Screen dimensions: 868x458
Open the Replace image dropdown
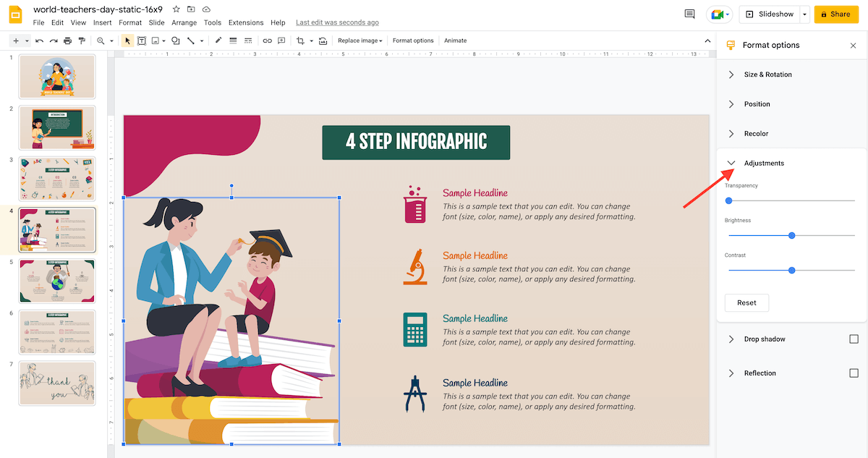pos(359,41)
